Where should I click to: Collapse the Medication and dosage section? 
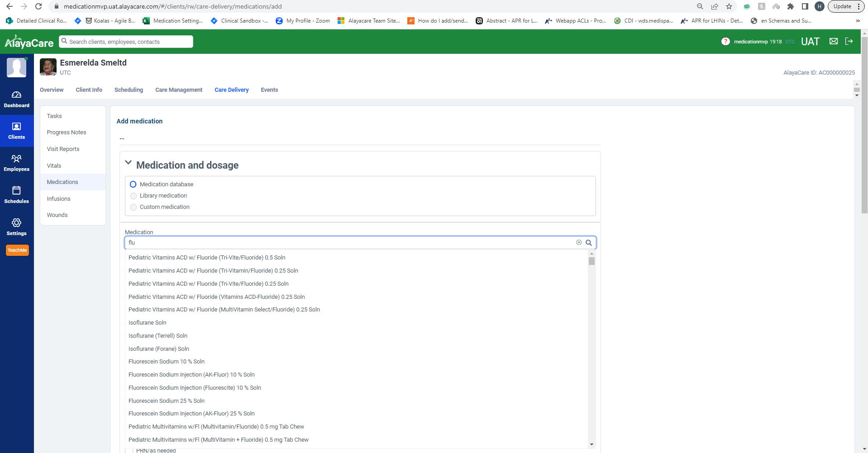pyautogui.click(x=129, y=163)
